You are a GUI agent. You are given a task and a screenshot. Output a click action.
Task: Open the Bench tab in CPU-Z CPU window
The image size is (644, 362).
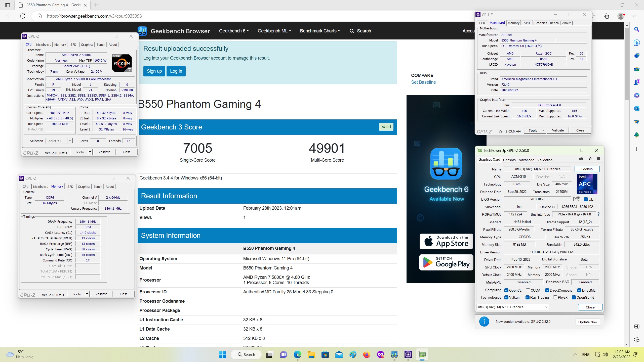point(101,44)
